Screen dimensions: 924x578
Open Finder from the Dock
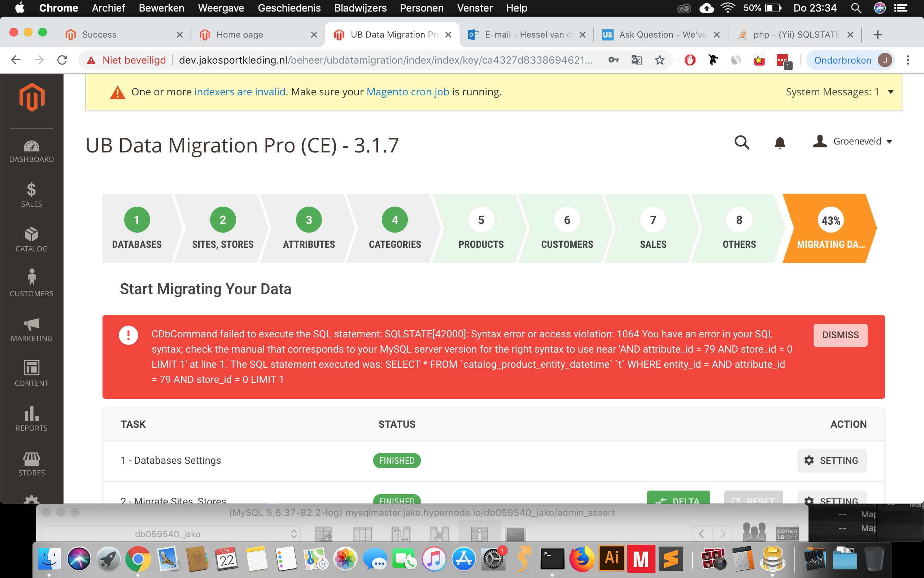tap(49, 559)
